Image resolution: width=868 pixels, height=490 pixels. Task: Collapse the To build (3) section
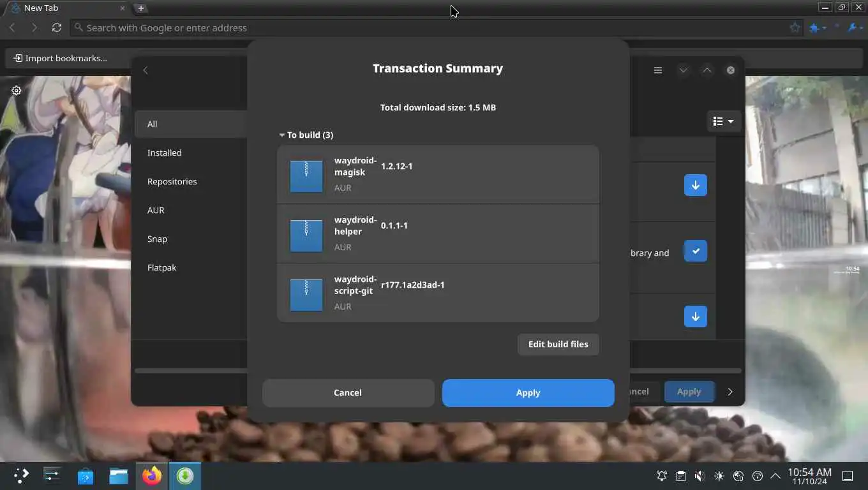point(306,135)
